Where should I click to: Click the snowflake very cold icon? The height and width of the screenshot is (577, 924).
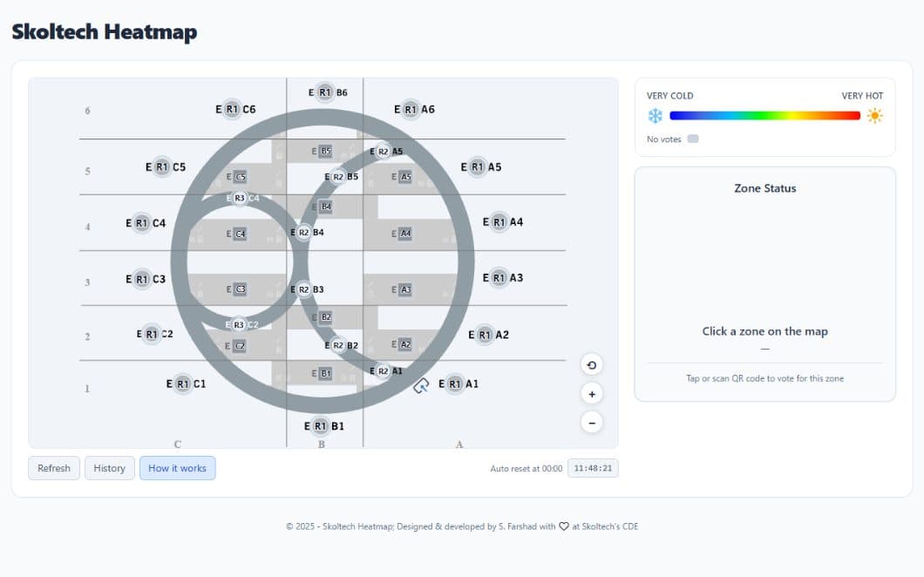click(656, 116)
